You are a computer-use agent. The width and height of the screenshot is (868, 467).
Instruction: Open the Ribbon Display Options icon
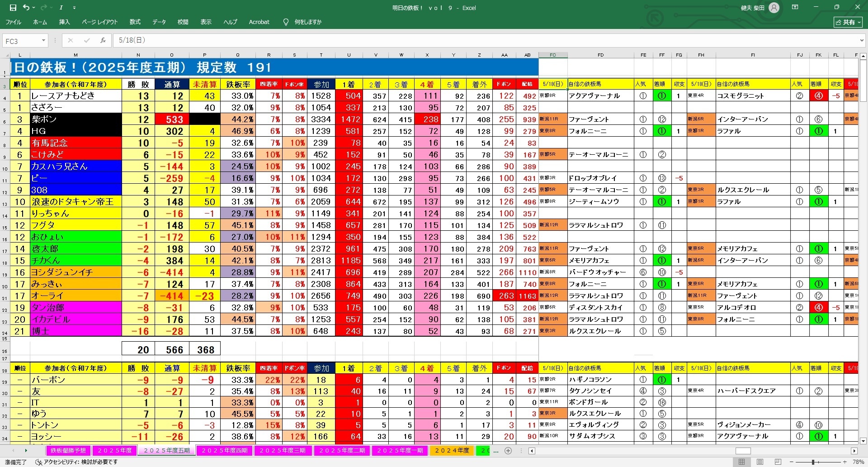795,8
